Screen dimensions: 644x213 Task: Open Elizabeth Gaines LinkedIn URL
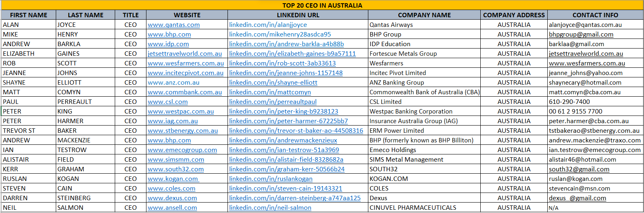293,54
